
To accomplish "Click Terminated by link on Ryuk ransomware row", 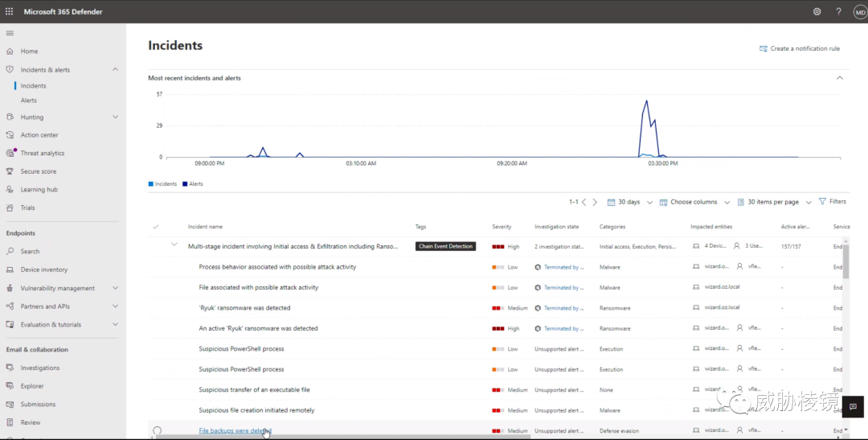I will pyautogui.click(x=563, y=308).
